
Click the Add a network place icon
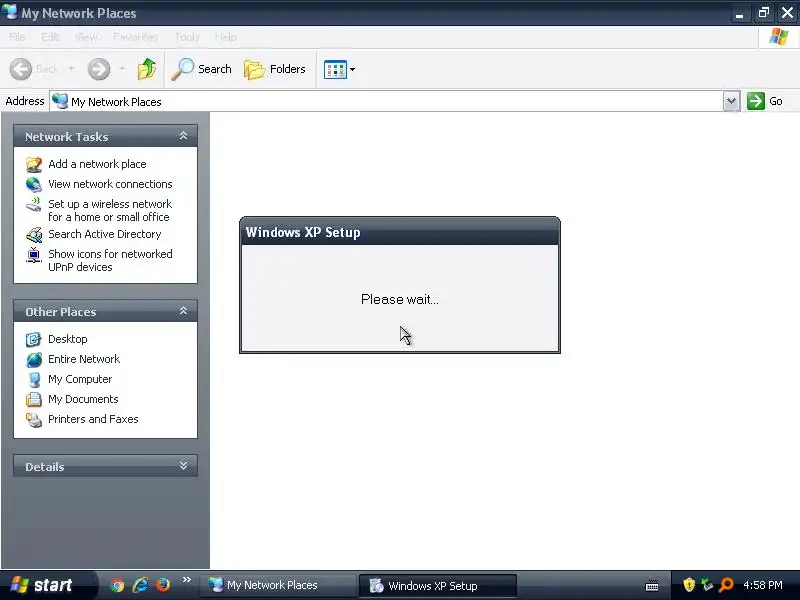tap(34, 164)
